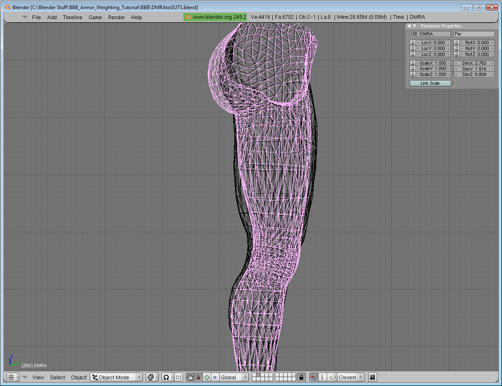Open the Select menu in 3D header
502x386 pixels.
pyautogui.click(x=57, y=377)
